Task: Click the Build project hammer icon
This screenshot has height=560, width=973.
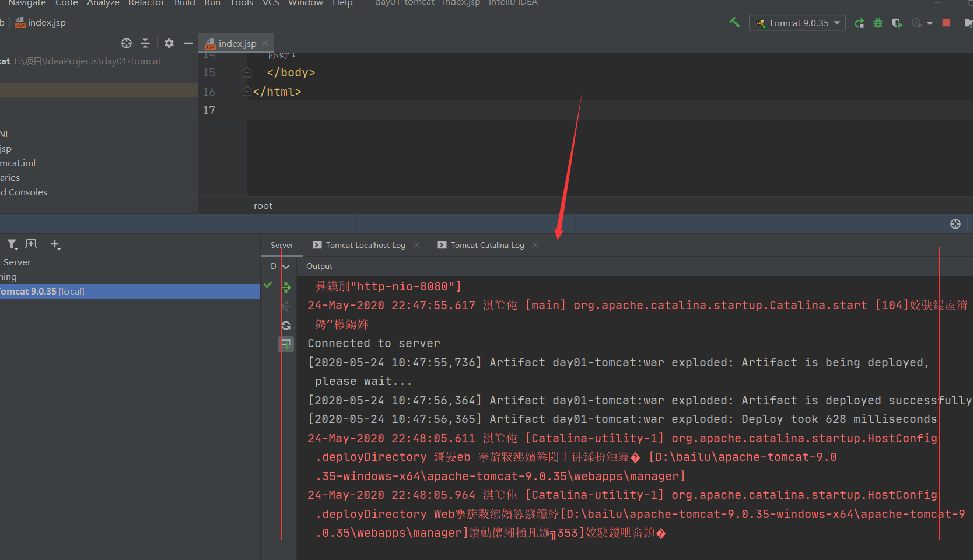Action: pyautogui.click(x=734, y=23)
